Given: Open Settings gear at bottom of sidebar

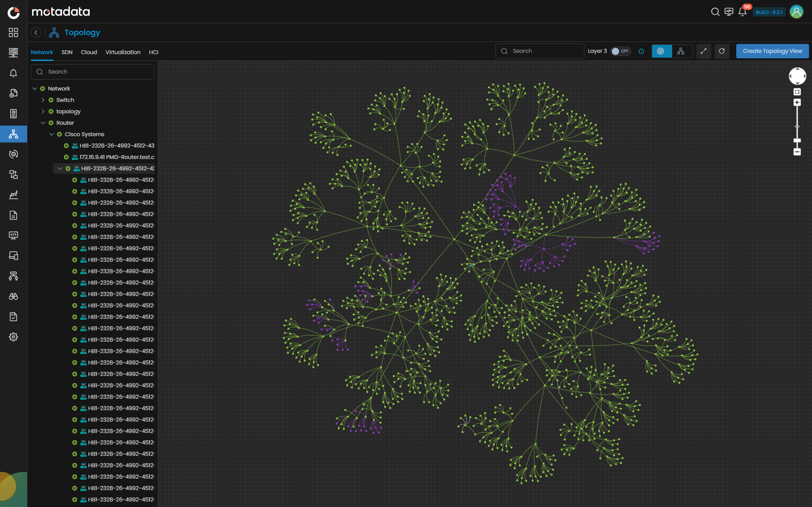Looking at the screenshot, I should [14, 337].
